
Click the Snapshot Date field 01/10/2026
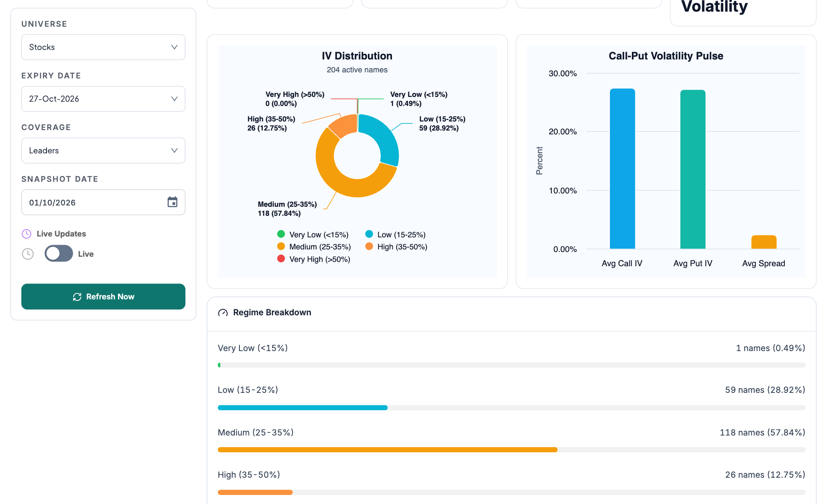103,202
